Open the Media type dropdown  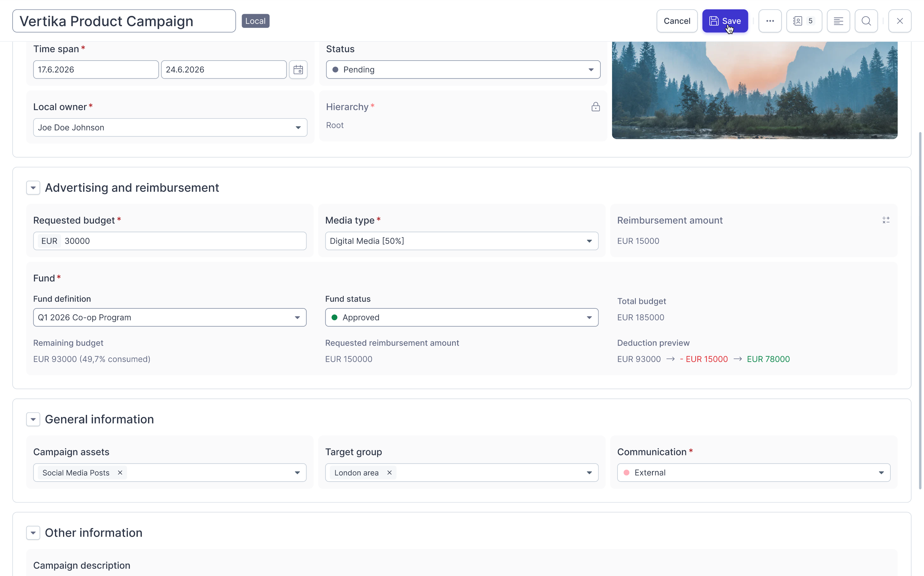point(462,241)
